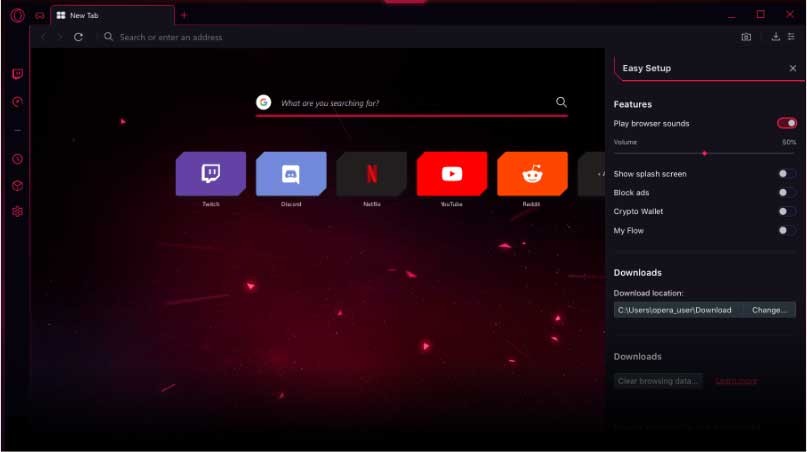Disable Play browser sounds toggle
Screen dimensions: 807x452
click(787, 123)
